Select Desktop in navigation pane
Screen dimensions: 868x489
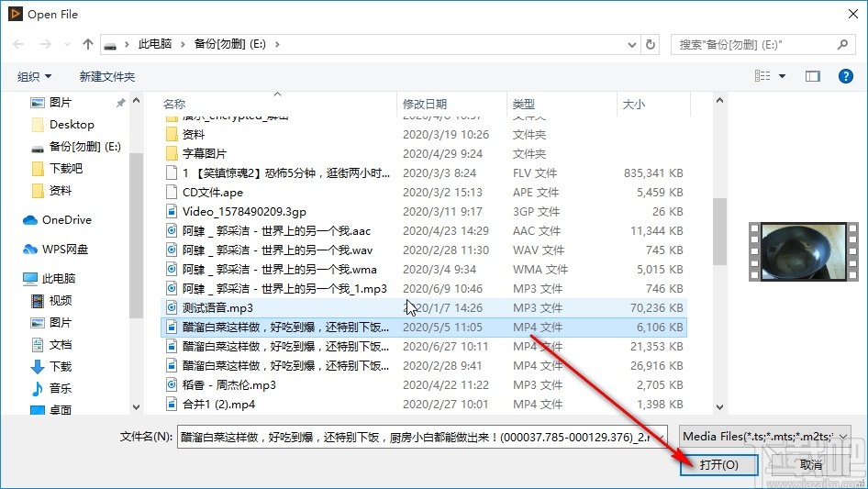72,125
